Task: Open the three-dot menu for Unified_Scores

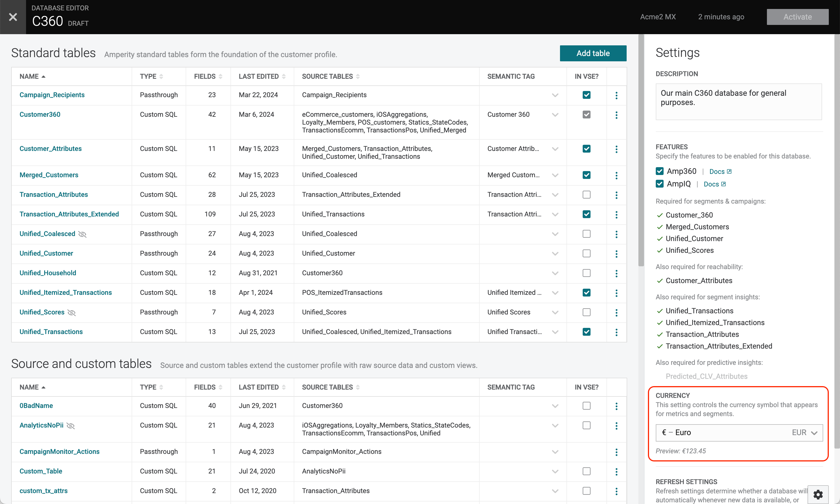Action: (x=616, y=312)
